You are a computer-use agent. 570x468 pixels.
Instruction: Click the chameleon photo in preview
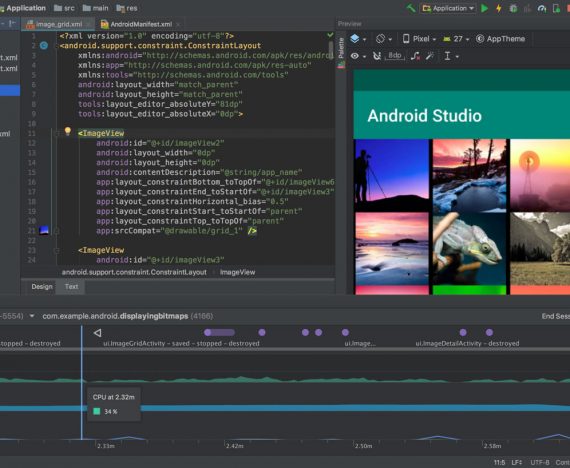point(469,248)
